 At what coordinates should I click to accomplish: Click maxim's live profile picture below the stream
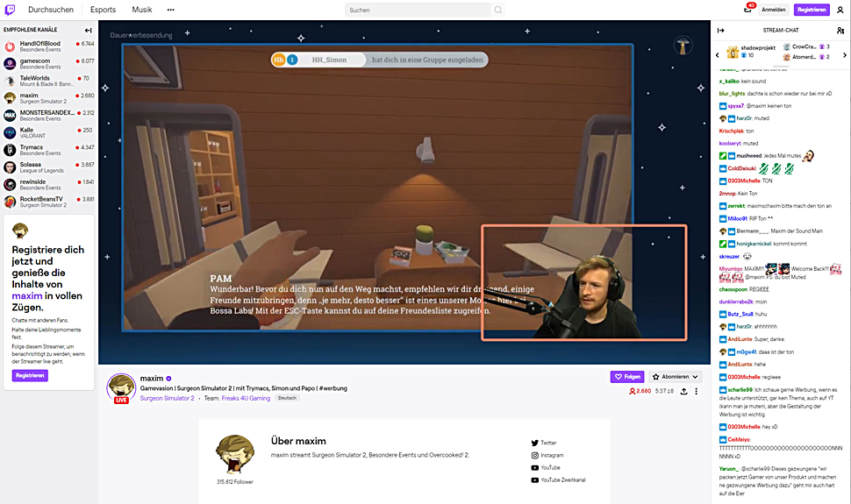click(121, 388)
